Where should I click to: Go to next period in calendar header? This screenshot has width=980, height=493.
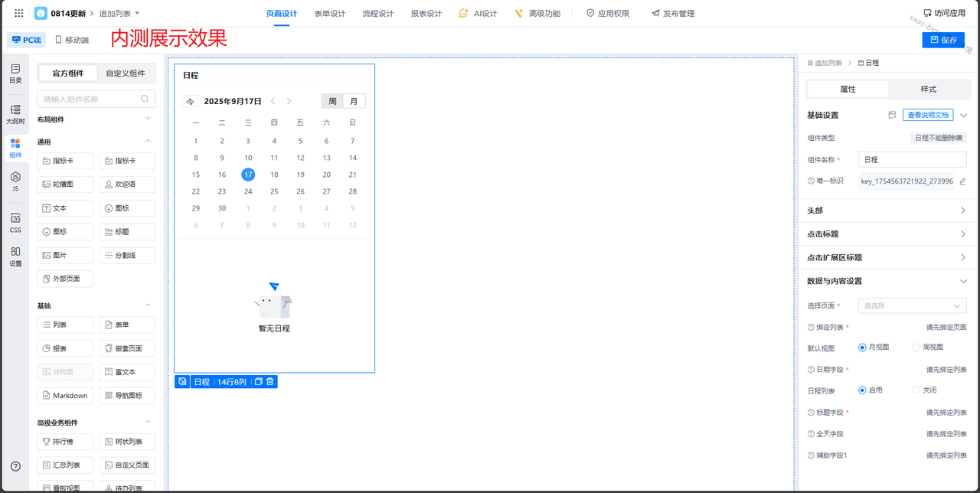[289, 101]
